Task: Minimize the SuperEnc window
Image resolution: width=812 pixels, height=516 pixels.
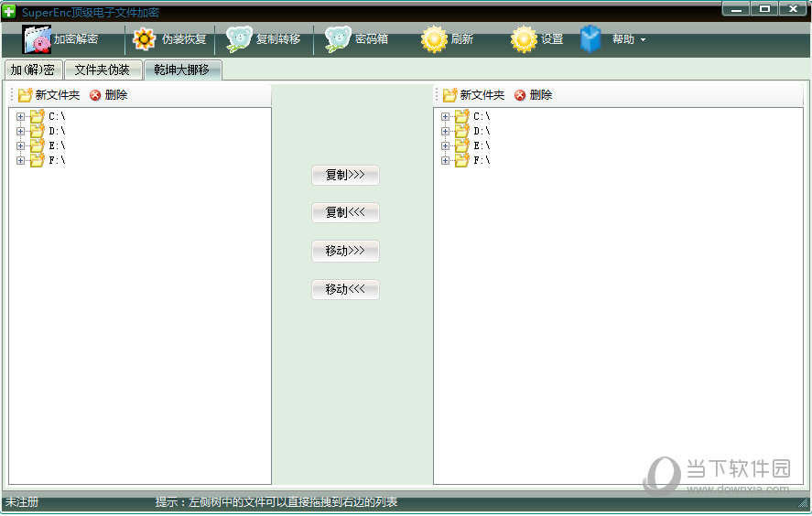Action: coord(736,9)
